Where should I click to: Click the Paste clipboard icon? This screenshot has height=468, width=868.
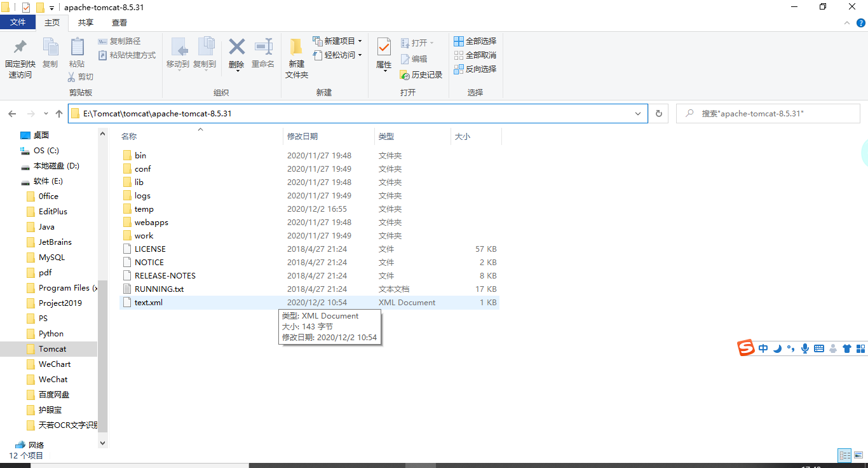coord(77,46)
